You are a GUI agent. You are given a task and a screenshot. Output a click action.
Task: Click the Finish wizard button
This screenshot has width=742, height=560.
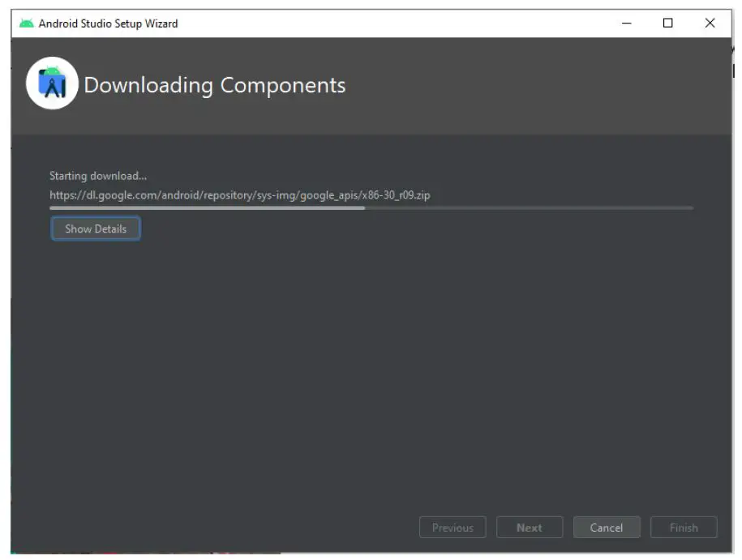(x=684, y=527)
